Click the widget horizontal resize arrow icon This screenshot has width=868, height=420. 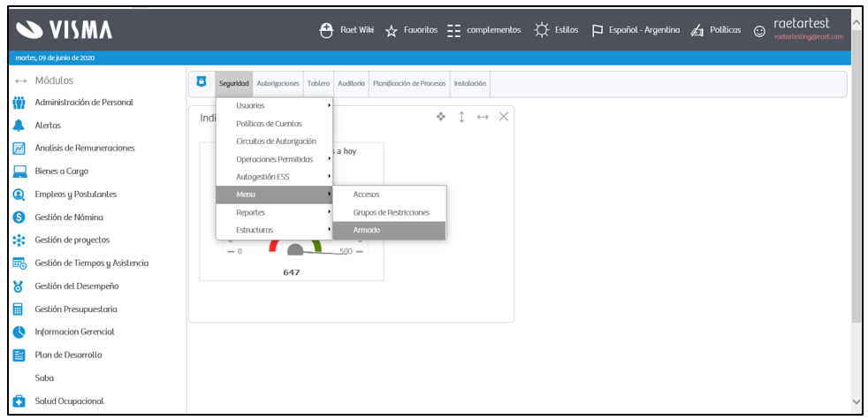point(483,117)
